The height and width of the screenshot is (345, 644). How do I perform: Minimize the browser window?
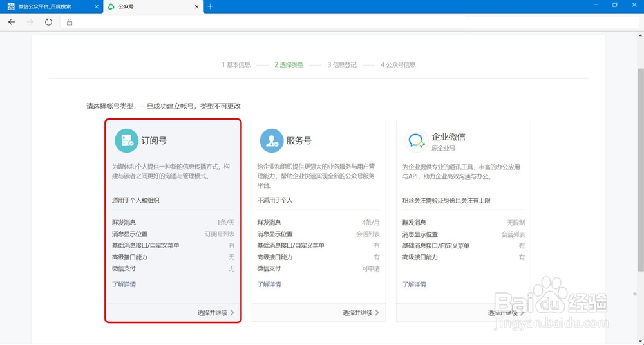[x=596, y=5]
